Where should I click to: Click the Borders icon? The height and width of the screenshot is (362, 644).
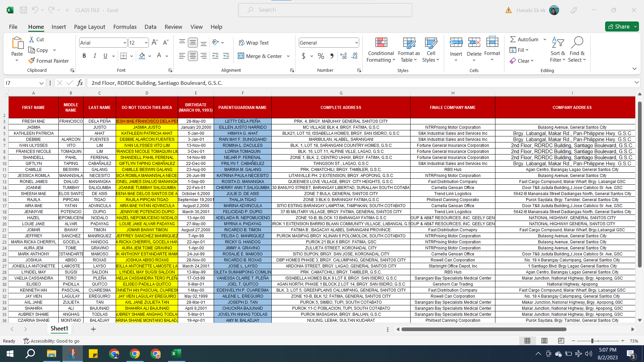pyautogui.click(x=123, y=56)
